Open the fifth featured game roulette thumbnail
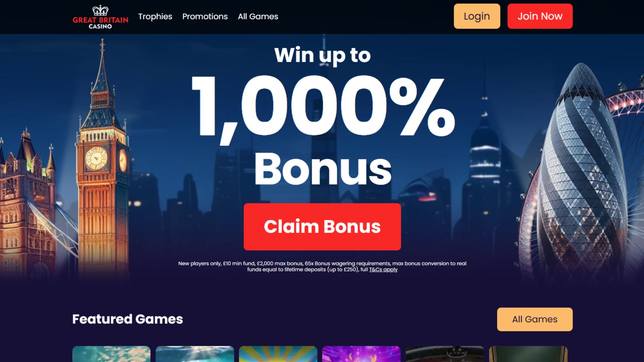Viewport: 644px width, 362px height. 445,354
